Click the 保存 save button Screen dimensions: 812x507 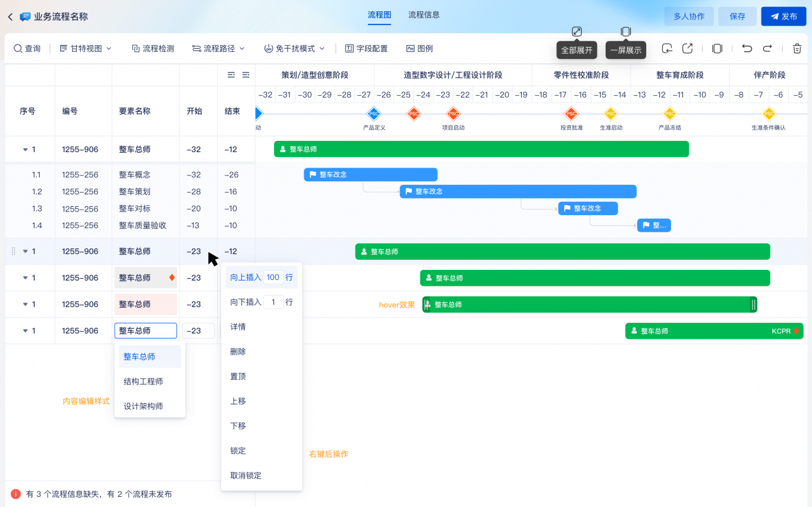click(x=738, y=17)
